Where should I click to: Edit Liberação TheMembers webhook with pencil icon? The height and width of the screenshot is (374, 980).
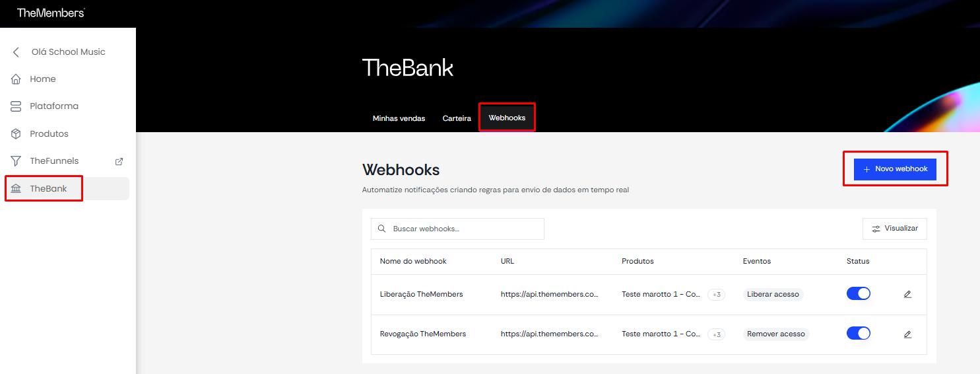coord(907,294)
